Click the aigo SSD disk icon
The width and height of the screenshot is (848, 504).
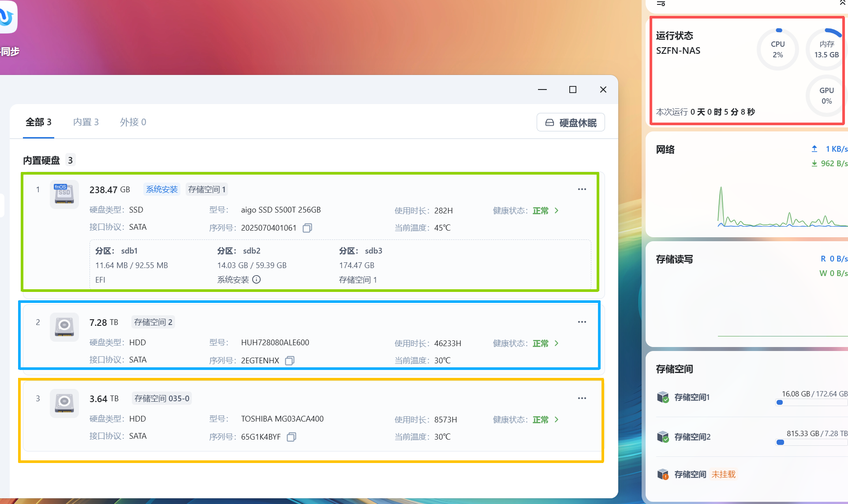[64, 194]
